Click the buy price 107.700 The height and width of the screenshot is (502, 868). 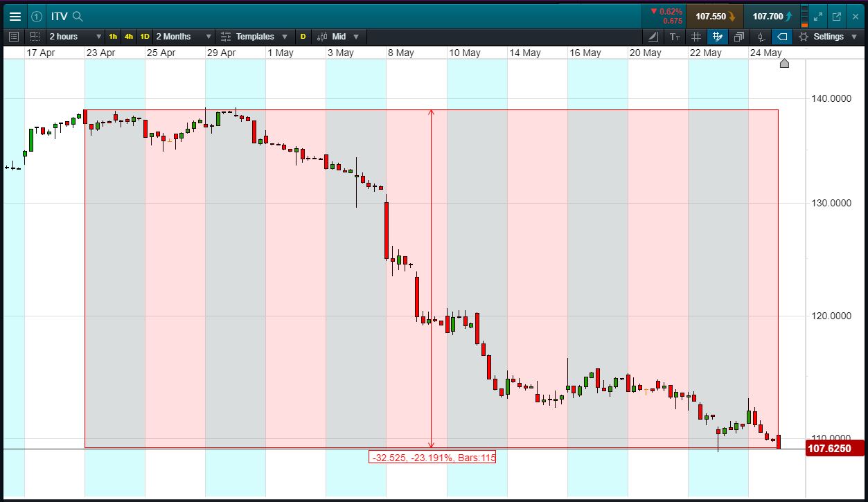(x=772, y=17)
